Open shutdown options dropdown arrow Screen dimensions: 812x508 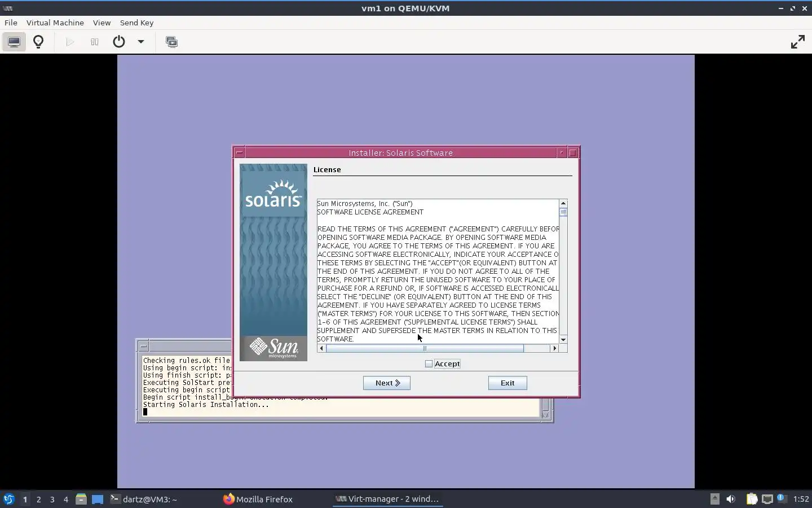pyautogui.click(x=141, y=42)
